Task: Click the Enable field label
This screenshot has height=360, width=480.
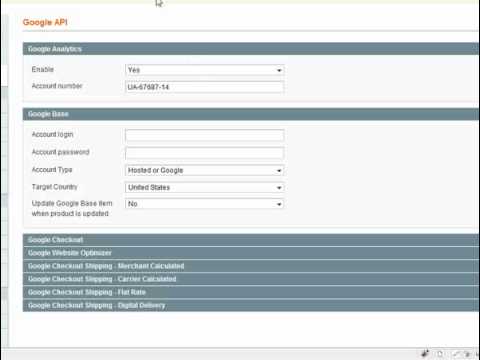Action: tap(43, 69)
